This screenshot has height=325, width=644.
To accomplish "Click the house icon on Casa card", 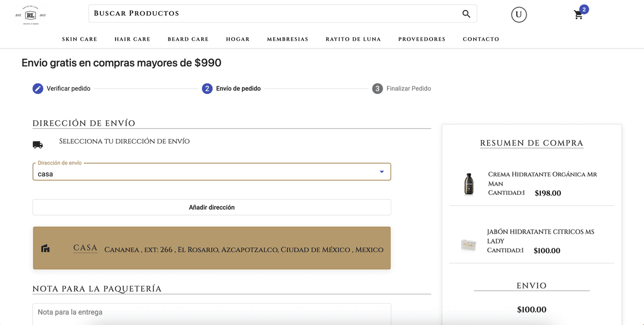I will [46, 248].
